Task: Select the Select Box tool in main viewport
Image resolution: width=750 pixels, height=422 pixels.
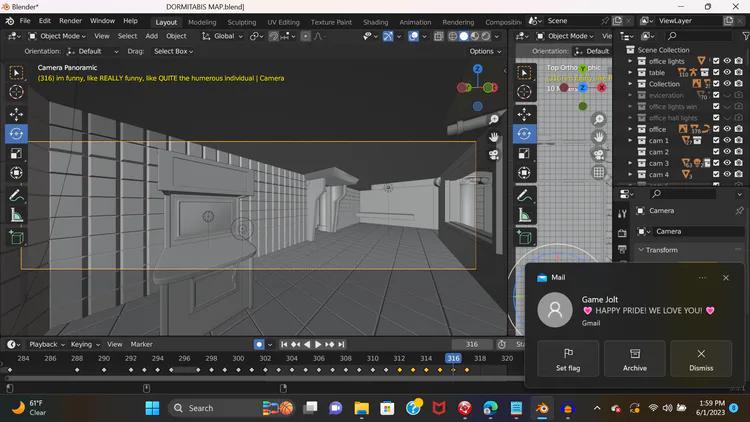Action: click(16, 72)
